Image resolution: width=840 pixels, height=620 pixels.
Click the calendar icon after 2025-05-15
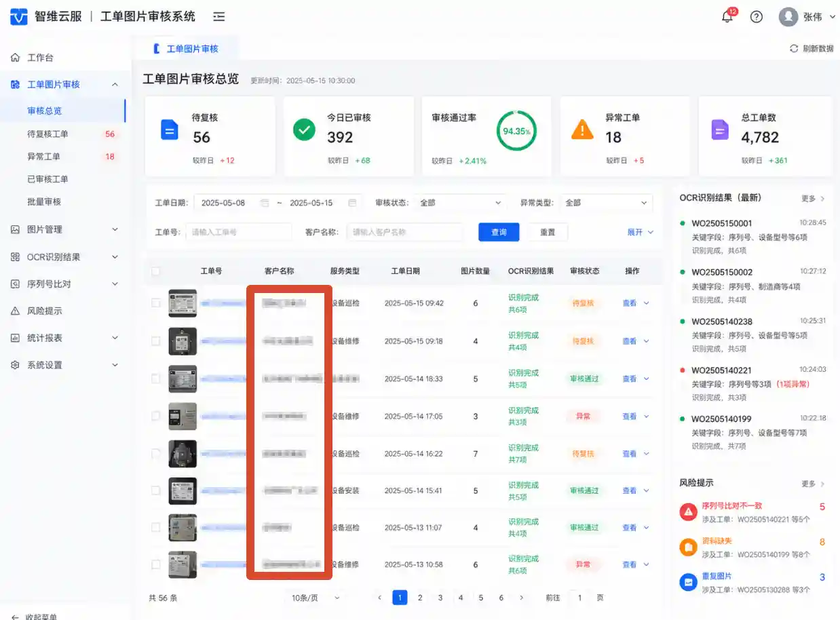(352, 203)
